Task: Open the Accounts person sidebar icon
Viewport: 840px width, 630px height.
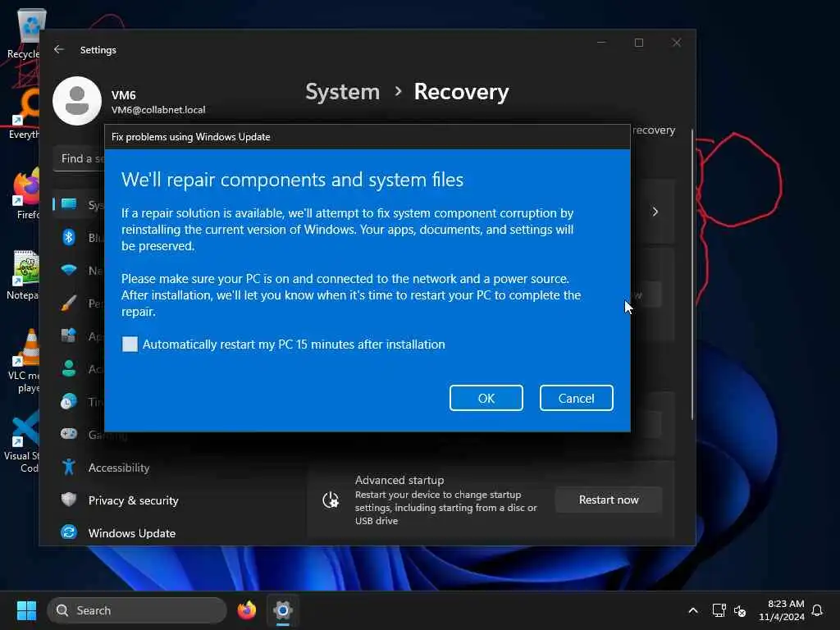Action: [69, 368]
